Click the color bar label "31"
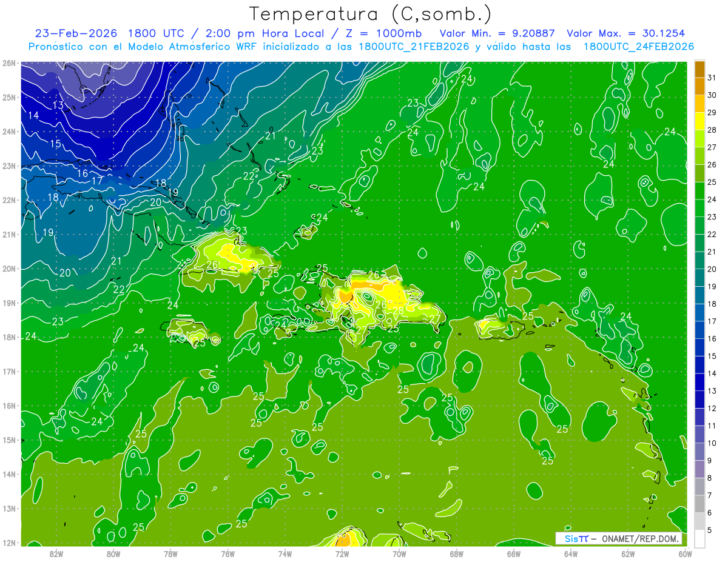Viewport: 728px width, 562px height. click(712, 78)
